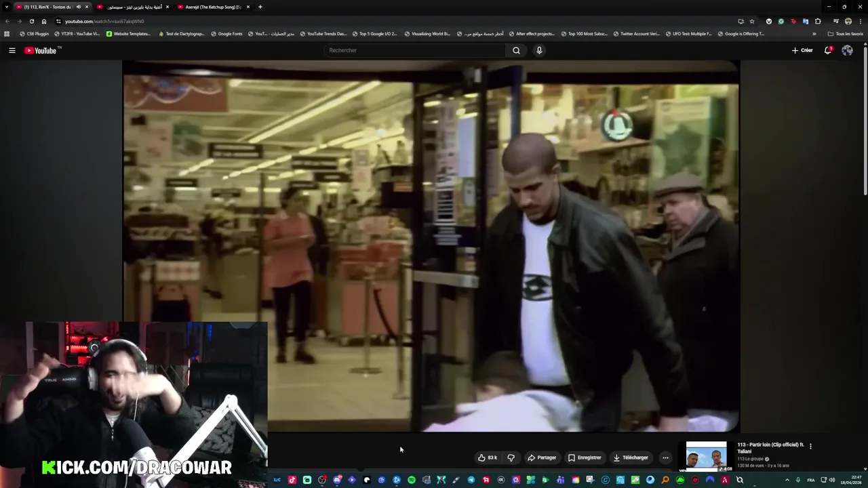868x488 pixels.
Task: Open Spotify in the taskbar
Action: pos(411,480)
